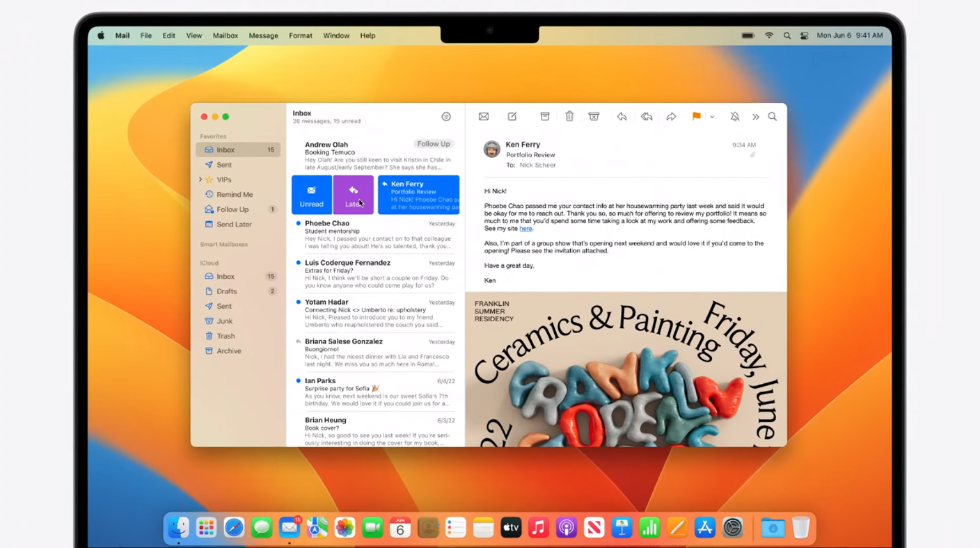Viewport: 980px width, 548px height.
Task: Open the 'here' link in email body
Action: [x=525, y=229]
